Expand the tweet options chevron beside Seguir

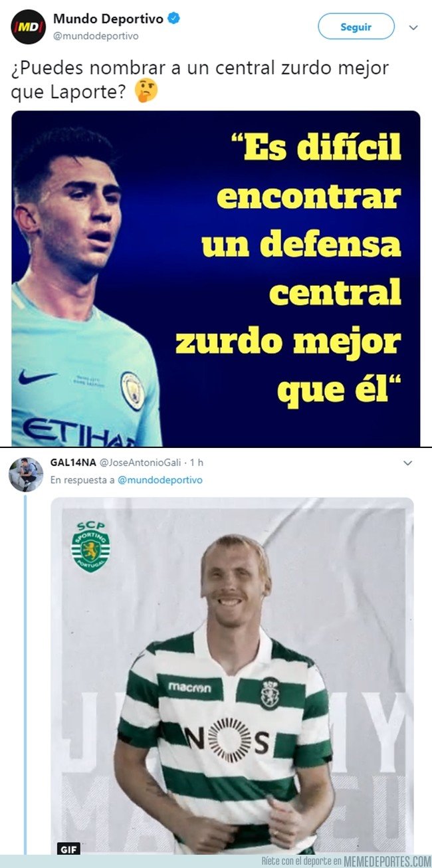[x=413, y=28]
